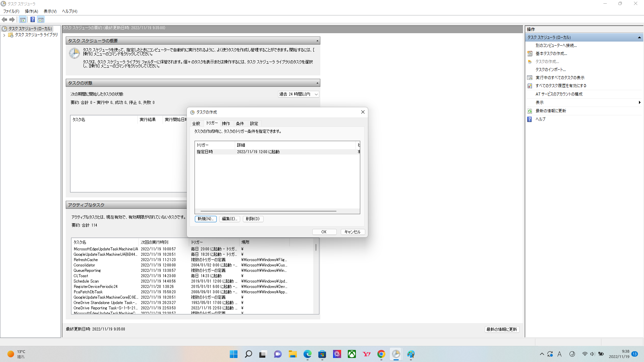The width and height of the screenshot is (644, 362).
Task: Click the show/hide console tree icon
Action: 23,19
